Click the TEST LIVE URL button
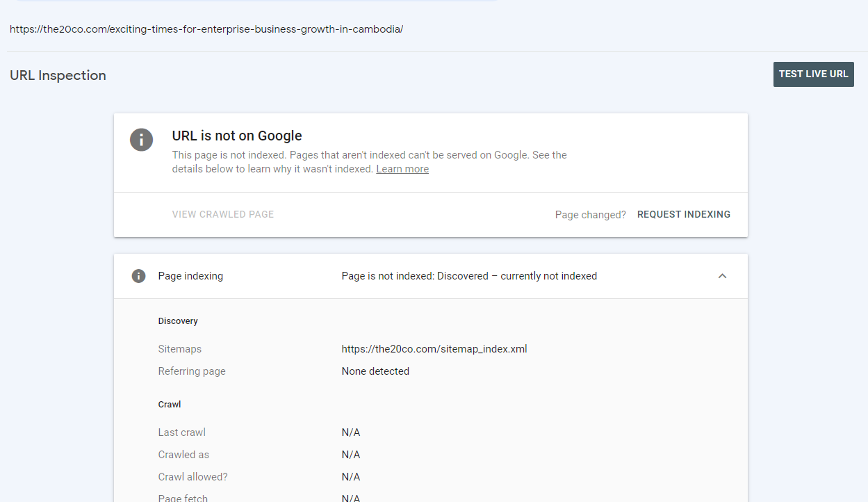The width and height of the screenshot is (868, 502). tap(813, 74)
